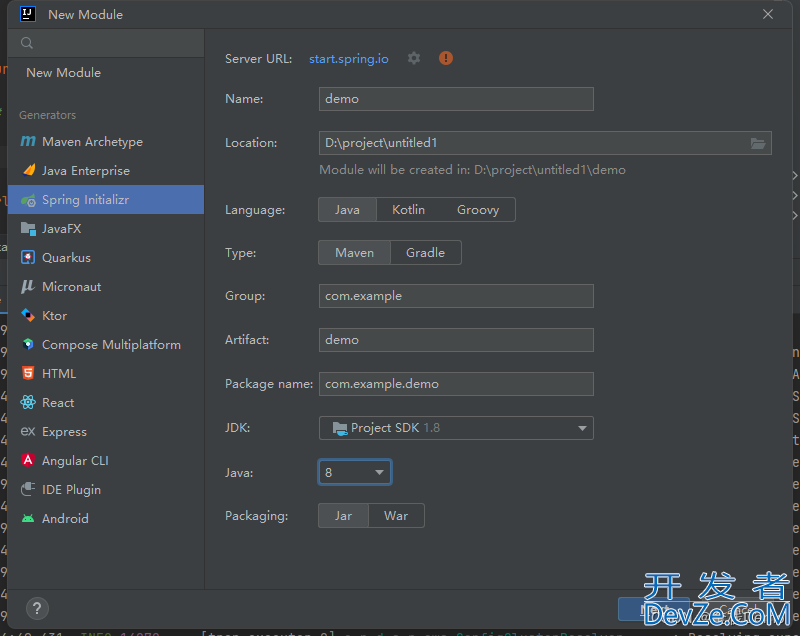Click the Compose Multiplatform label text
Screen dimensions: 800x636
point(111,345)
